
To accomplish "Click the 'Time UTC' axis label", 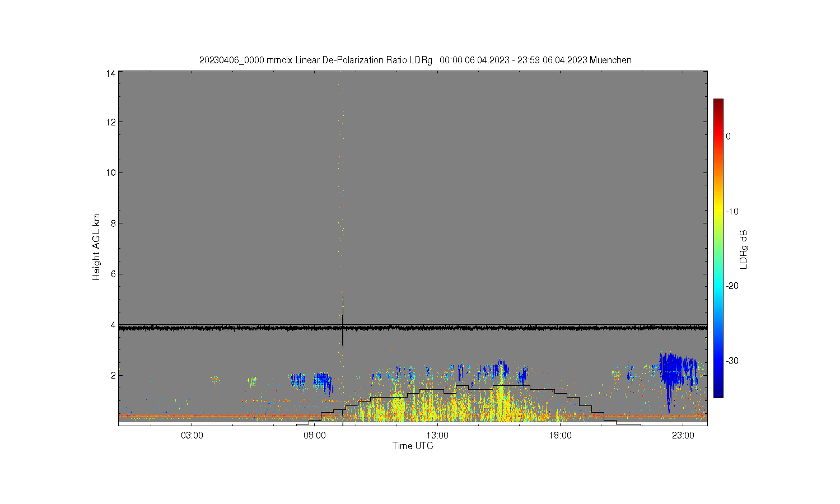I will [413, 446].
